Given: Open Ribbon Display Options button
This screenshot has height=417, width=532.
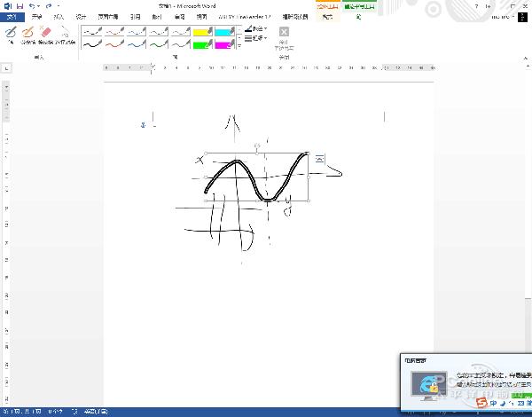Looking at the screenshot, I should tap(489, 6).
